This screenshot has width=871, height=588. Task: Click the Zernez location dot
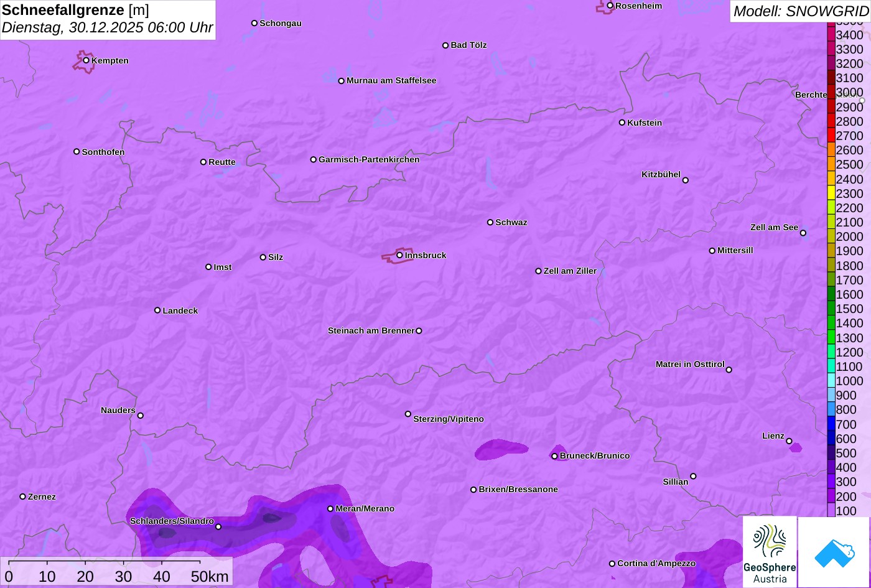coord(23,497)
